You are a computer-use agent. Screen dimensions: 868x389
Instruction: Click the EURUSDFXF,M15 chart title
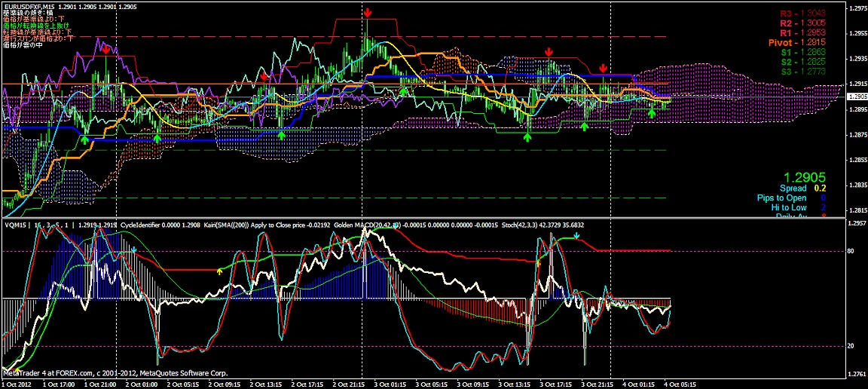[x=34, y=5]
